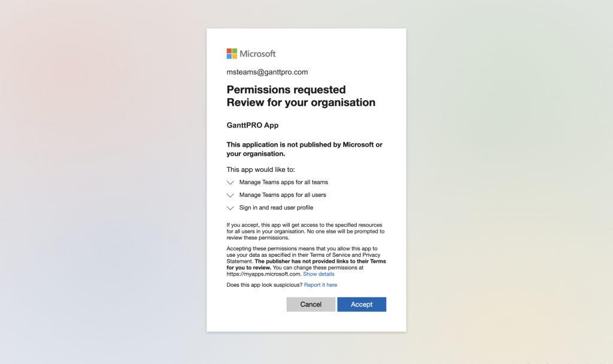Click the https://myapps.microsoft.com URL text
Image resolution: width=613 pixels, height=364 pixels.
click(x=263, y=274)
